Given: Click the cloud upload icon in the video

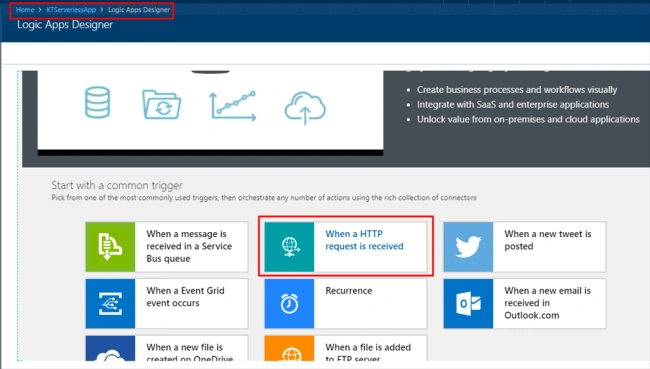Looking at the screenshot, I should (x=305, y=108).
